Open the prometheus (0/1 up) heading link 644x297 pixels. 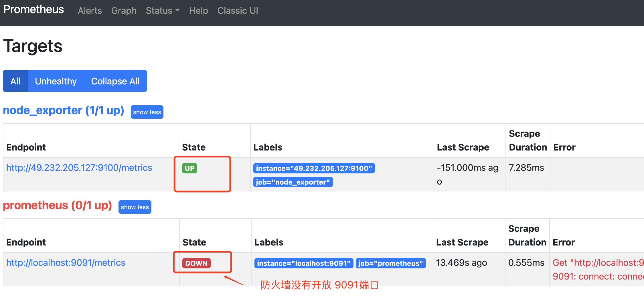coord(57,205)
